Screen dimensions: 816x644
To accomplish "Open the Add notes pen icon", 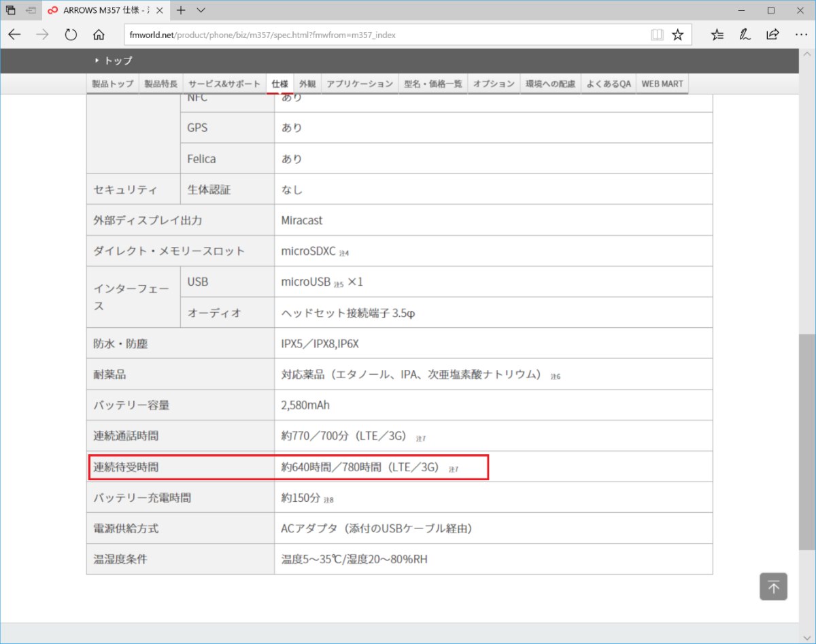I will click(x=745, y=35).
